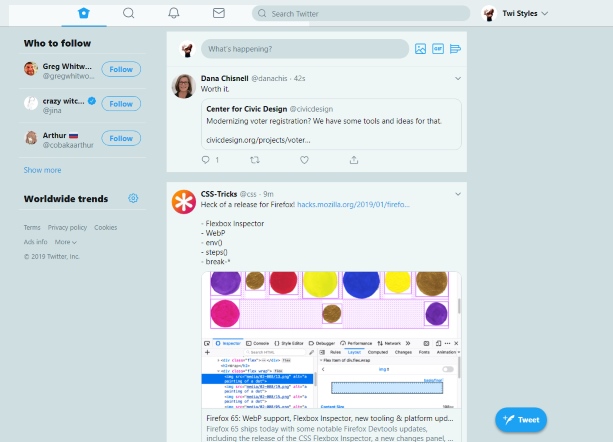Open Dana Chisnell's avatar
The height and width of the screenshot is (442, 613).
pos(184,86)
